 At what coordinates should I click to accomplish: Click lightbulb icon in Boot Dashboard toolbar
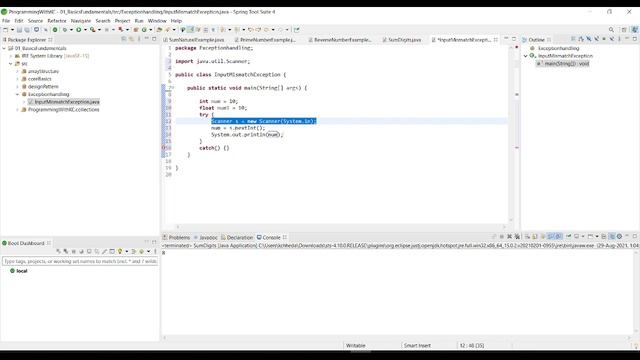120,251
